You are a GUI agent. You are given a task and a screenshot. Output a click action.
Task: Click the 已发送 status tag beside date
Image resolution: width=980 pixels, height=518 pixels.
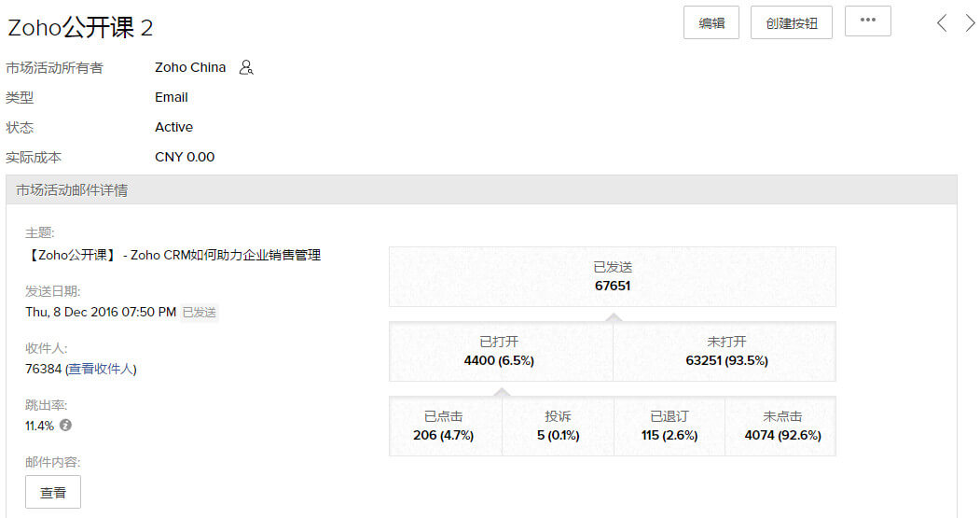pyautogui.click(x=200, y=312)
